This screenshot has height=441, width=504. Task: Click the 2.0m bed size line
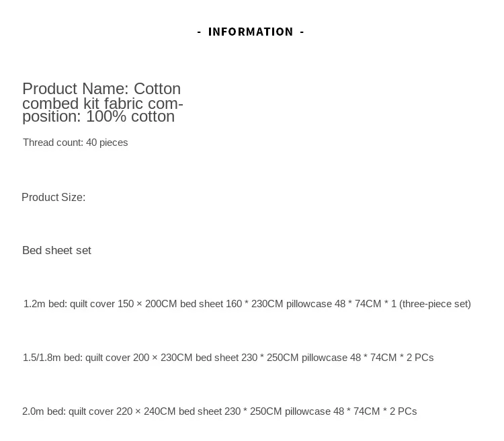click(x=220, y=411)
